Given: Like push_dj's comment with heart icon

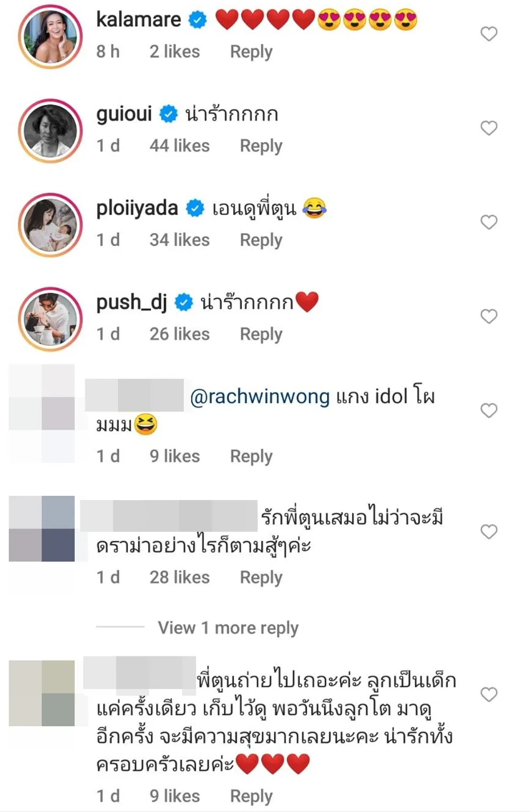Looking at the screenshot, I should 489,316.
